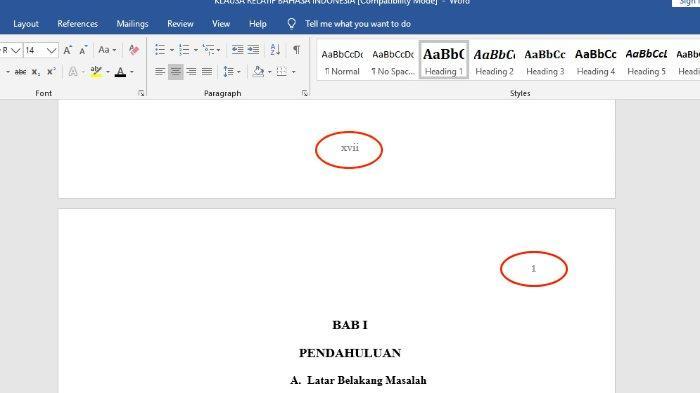The width and height of the screenshot is (700, 393).
Task: Open the Help tab
Action: click(x=258, y=24)
